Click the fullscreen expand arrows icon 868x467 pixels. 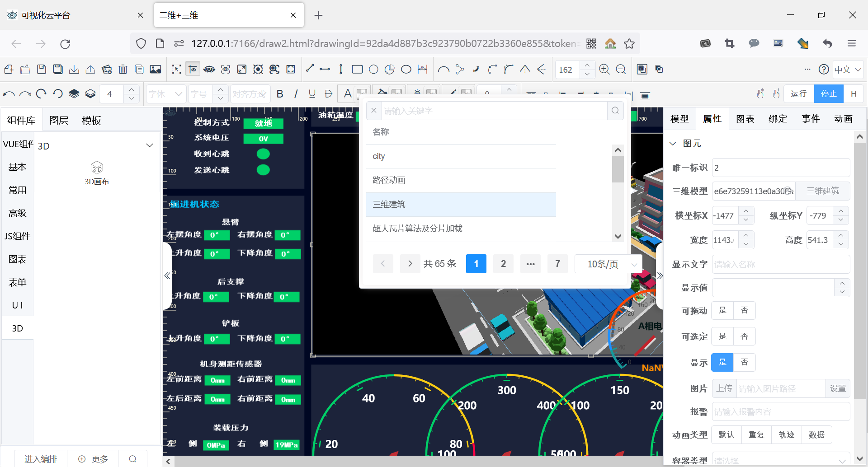click(242, 69)
